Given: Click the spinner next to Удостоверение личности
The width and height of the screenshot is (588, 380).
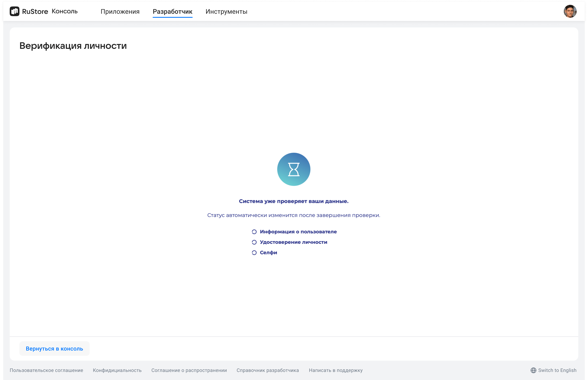Looking at the screenshot, I should tap(254, 242).
